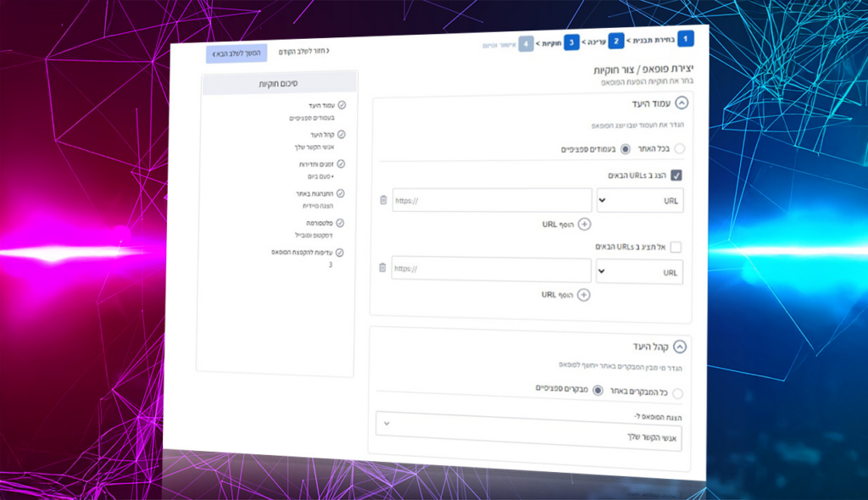Screen dimensions: 868x500
Task: Open the URL type dropdown in the show-in-URLs row
Action: pyautogui.click(x=640, y=202)
